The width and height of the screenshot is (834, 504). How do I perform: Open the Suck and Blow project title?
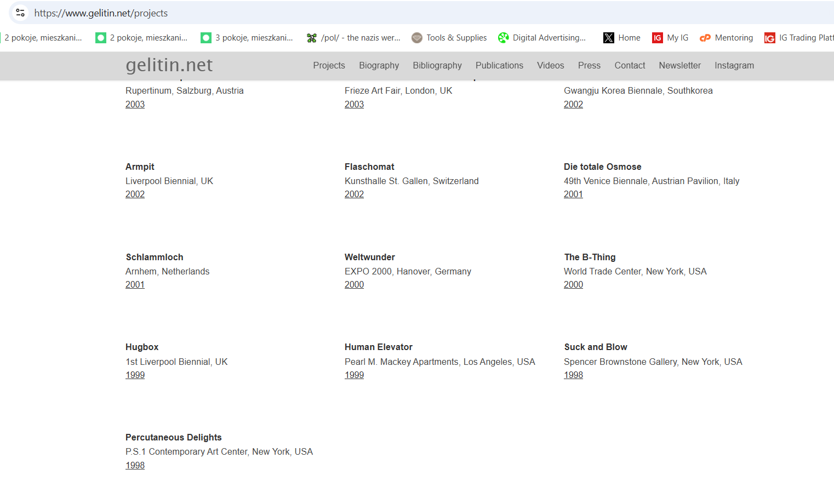[x=596, y=347]
